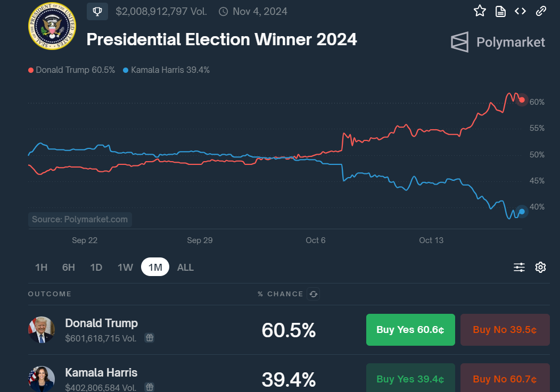
Task: Open the document rules icon
Action: pyautogui.click(x=500, y=11)
